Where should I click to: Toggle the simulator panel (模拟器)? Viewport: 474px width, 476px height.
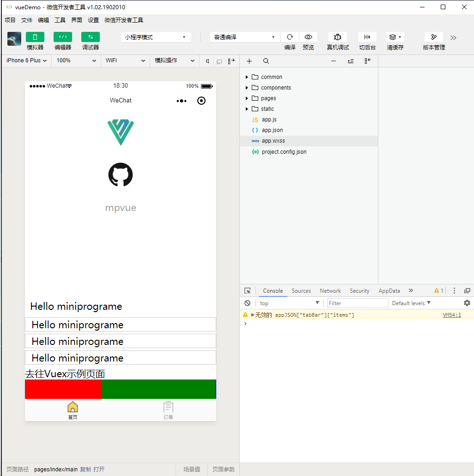click(35, 37)
